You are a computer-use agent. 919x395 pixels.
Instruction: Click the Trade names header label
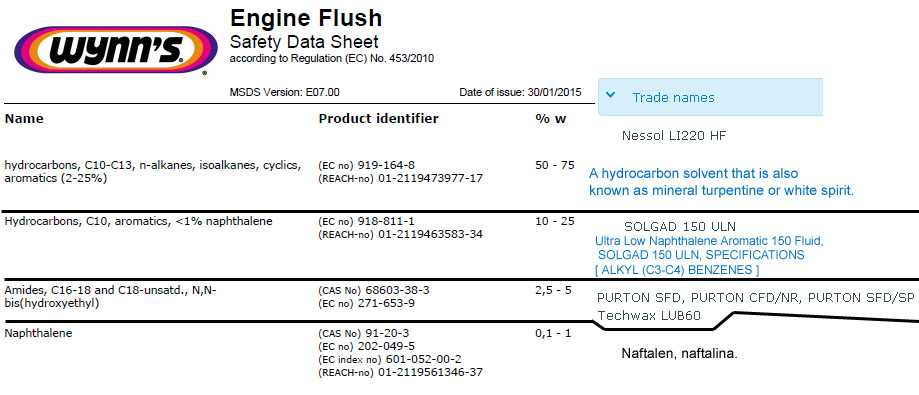[x=673, y=98]
